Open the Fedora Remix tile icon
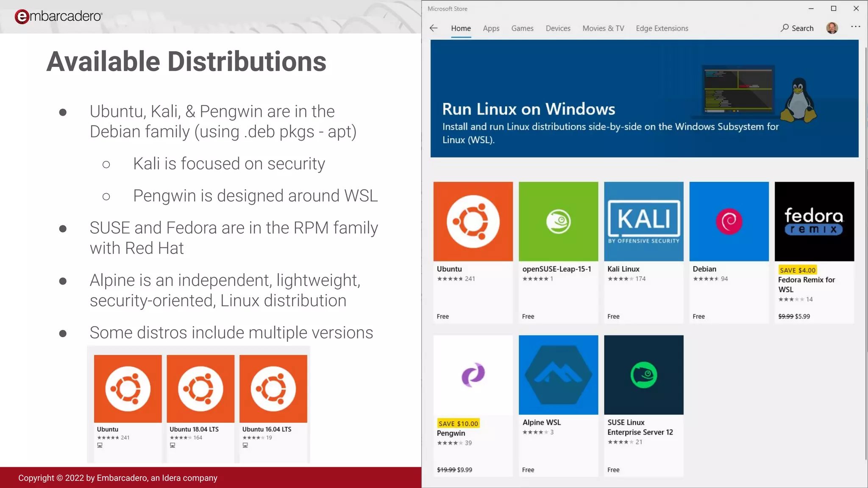The width and height of the screenshot is (868, 488). point(814,222)
